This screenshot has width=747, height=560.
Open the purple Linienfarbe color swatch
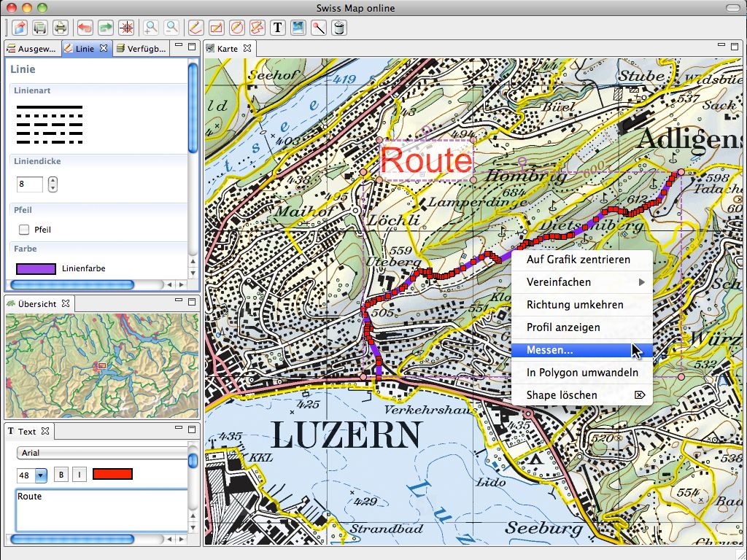[x=36, y=268]
